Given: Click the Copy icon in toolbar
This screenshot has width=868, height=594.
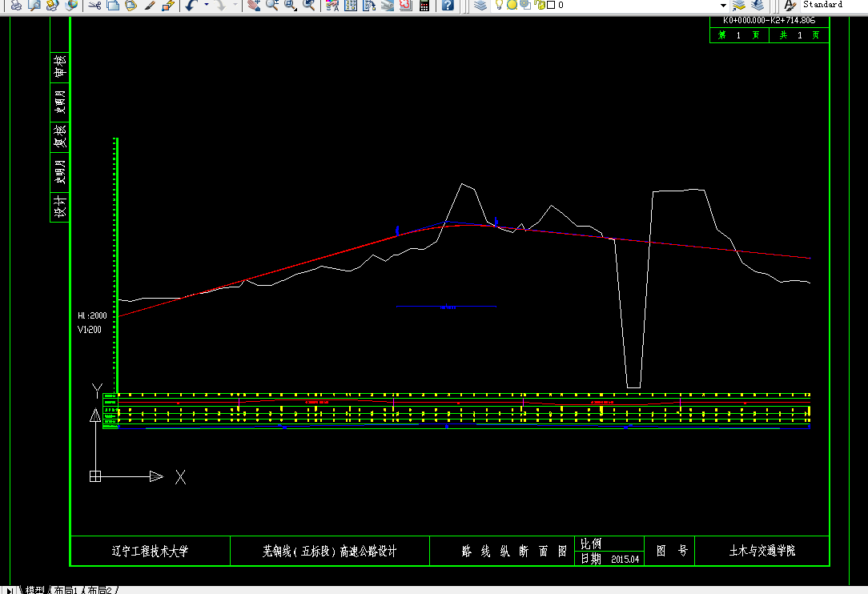Looking at the screenshot, I should (x=113, y=5).
